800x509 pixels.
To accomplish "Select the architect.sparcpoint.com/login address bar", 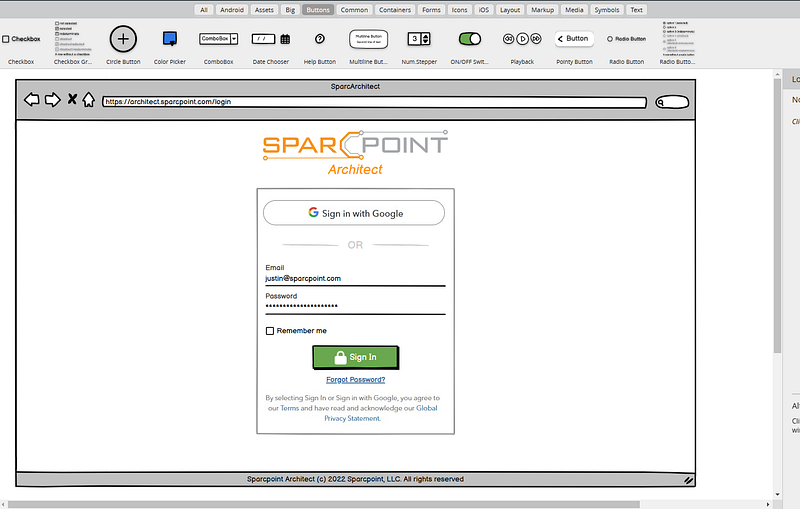I will coord(374,102).
